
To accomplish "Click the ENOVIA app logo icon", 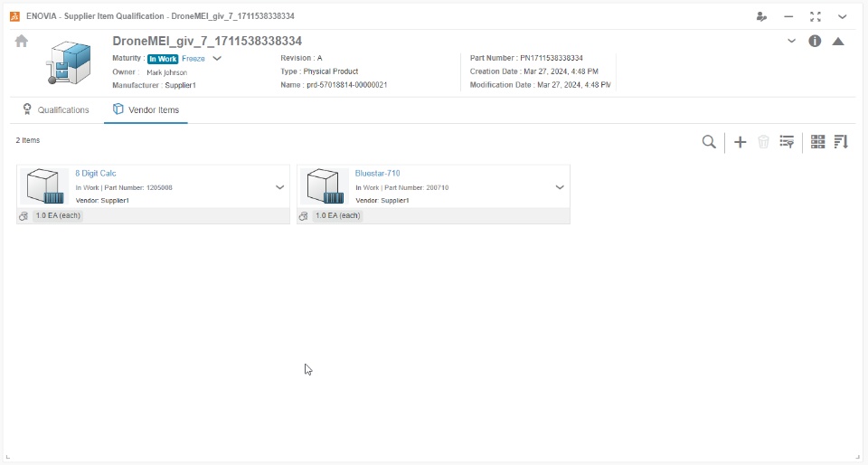I will pyautogui.click(x=15, y=16).
